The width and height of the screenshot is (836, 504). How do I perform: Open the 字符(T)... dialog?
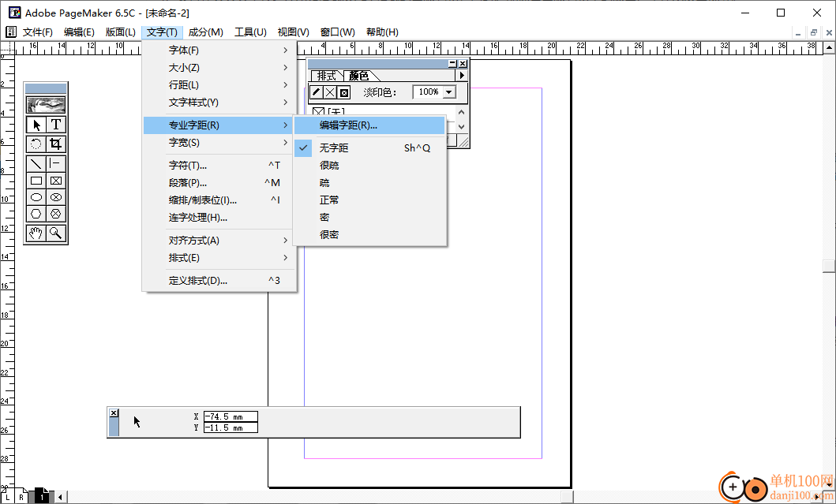219,165
